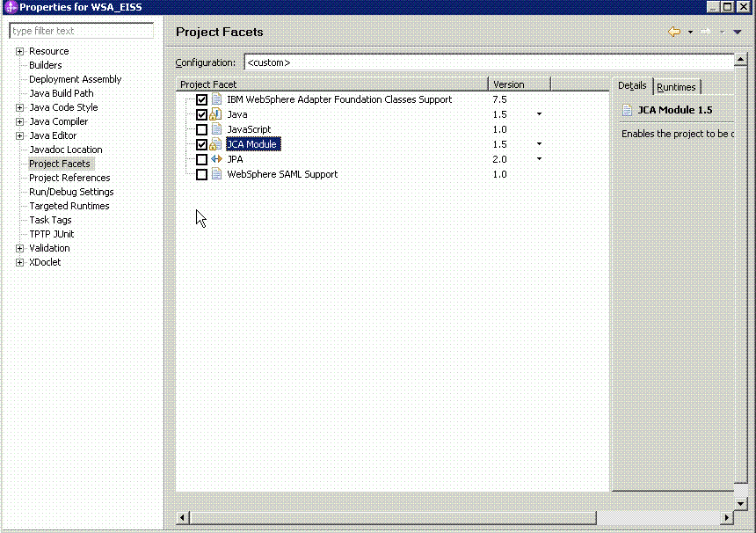
Task: Enable the WebSphere SAML Support checkbox
Action: [x=201, y=175]
